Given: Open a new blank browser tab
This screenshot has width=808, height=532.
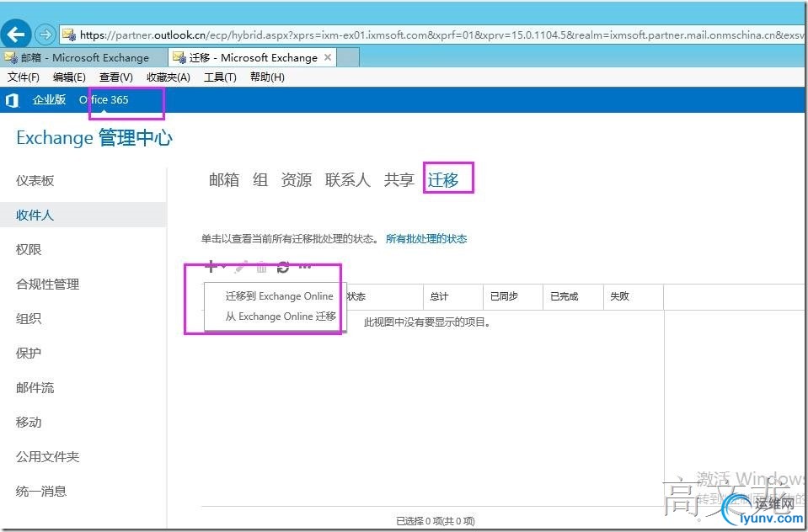Looking at the screenshot, I should (348, 58).
